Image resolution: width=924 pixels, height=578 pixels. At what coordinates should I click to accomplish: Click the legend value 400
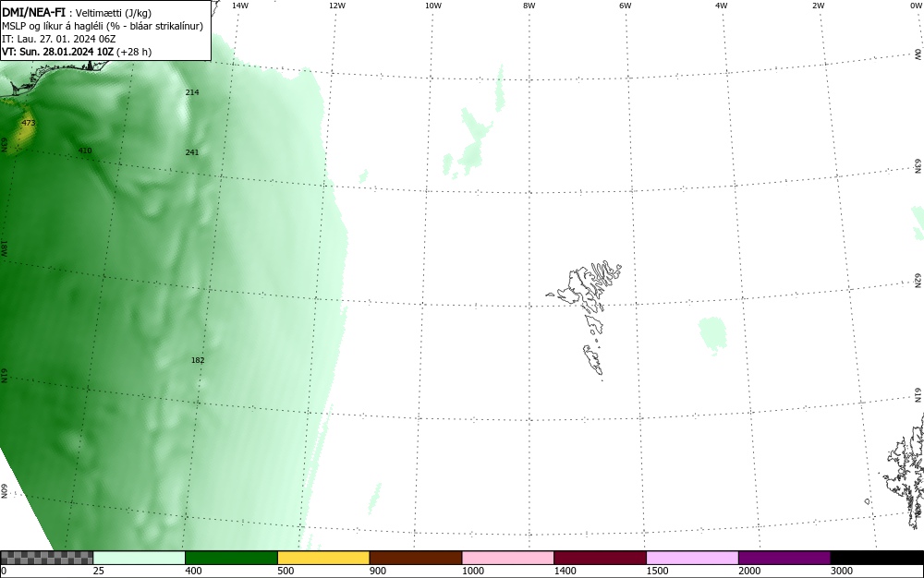pos(193,571)
